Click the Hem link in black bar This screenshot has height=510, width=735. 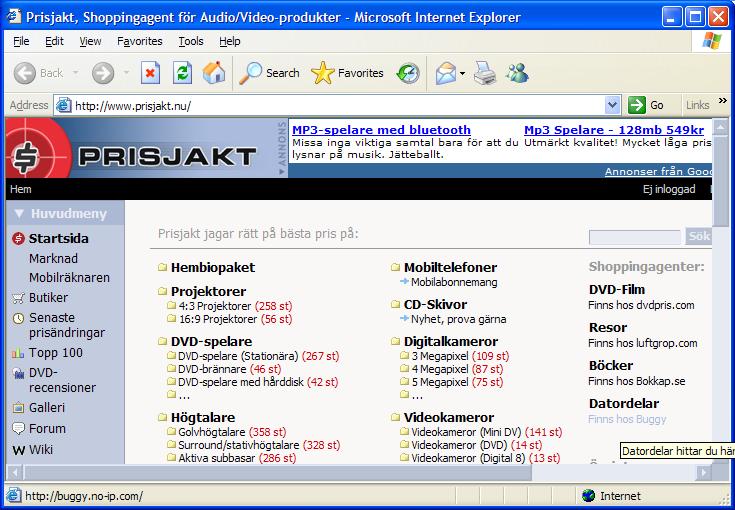tap(21, 189)
